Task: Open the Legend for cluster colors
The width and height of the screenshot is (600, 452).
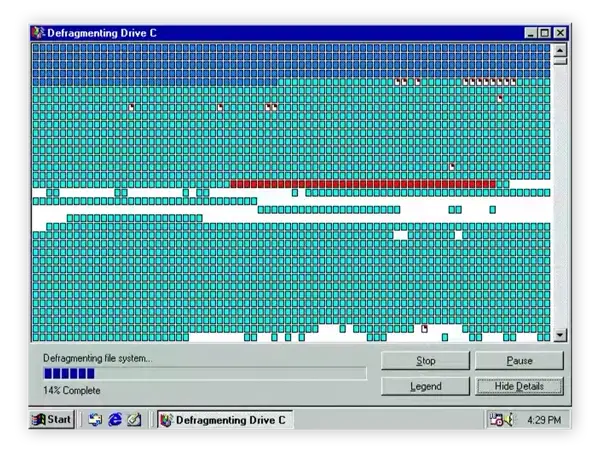Action: [x=425, y=386]
